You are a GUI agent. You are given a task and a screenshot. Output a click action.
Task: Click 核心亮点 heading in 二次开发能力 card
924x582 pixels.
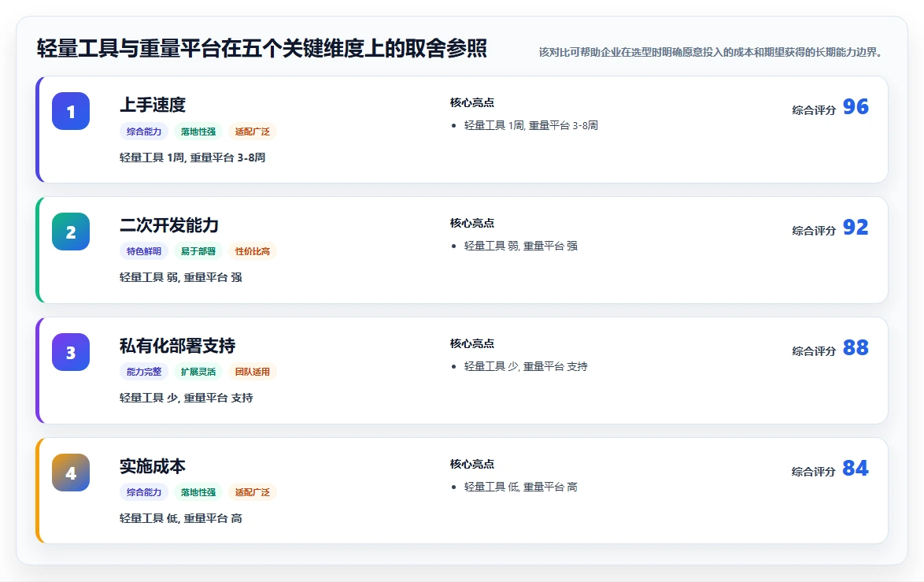[472, 223]
